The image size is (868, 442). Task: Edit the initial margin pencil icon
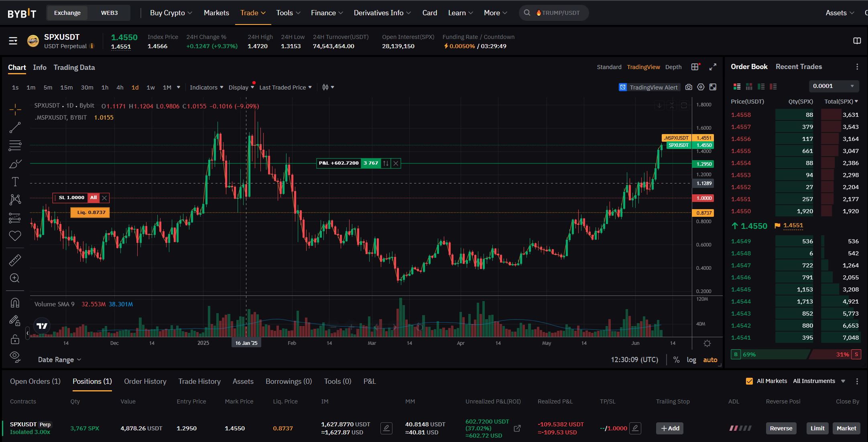[x=386, y=428]
